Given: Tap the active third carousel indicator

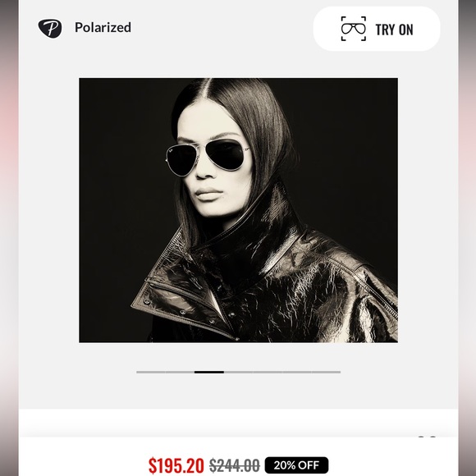Looking at the screenshot, I should 209,372.
